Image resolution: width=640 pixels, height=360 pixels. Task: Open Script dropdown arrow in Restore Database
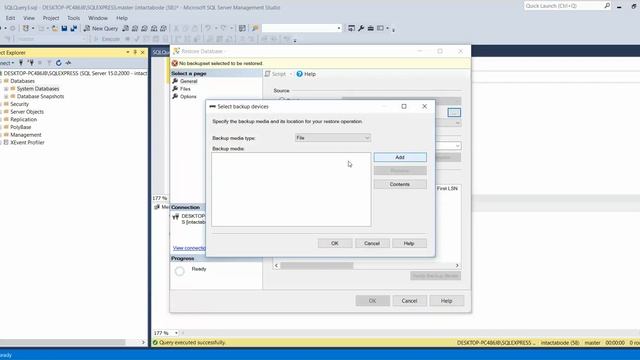point(291,74)
